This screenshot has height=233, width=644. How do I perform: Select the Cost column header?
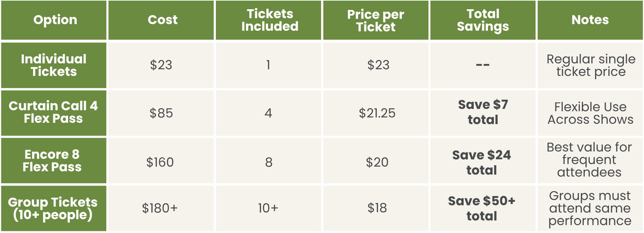[161, 20]
